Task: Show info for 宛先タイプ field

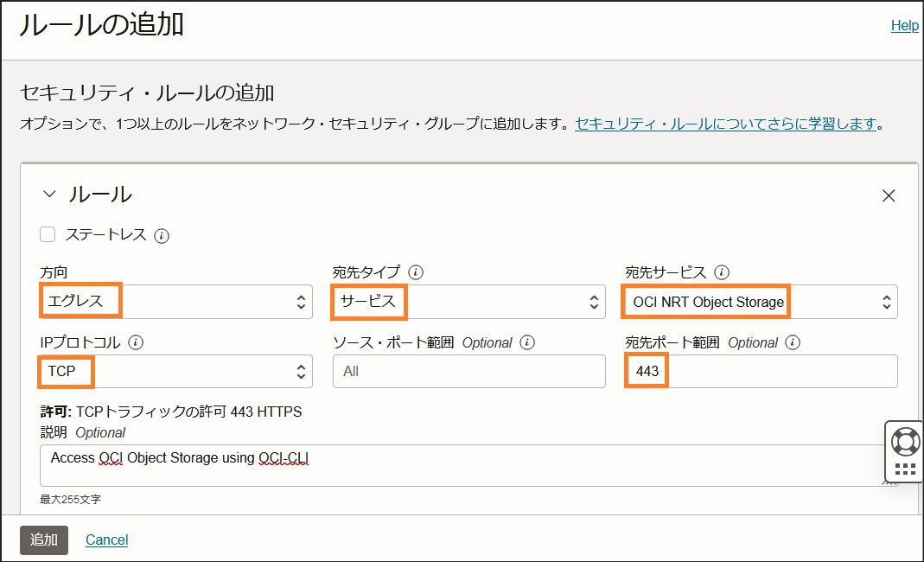Action: click(416, 272)
